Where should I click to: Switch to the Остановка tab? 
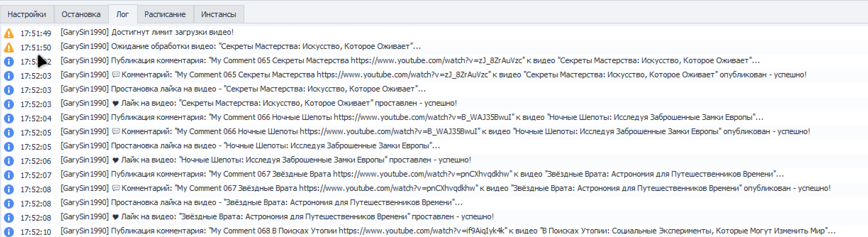point(81,14)
